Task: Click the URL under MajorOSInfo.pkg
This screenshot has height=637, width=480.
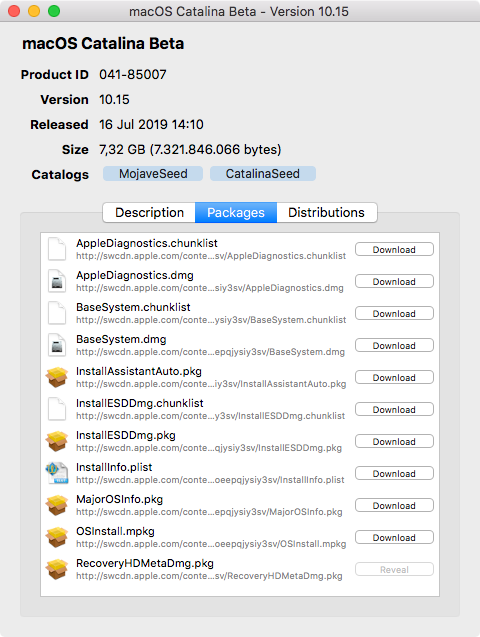Action: pyautogui.click(x=209, y=512)
